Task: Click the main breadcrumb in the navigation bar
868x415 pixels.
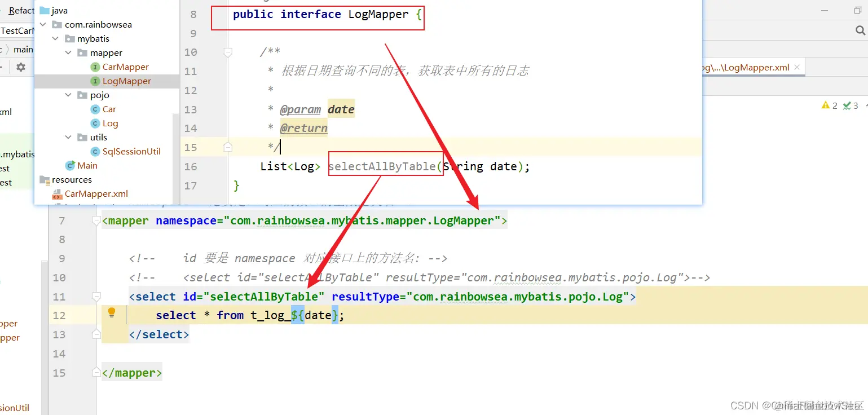Action: point(23,49)
